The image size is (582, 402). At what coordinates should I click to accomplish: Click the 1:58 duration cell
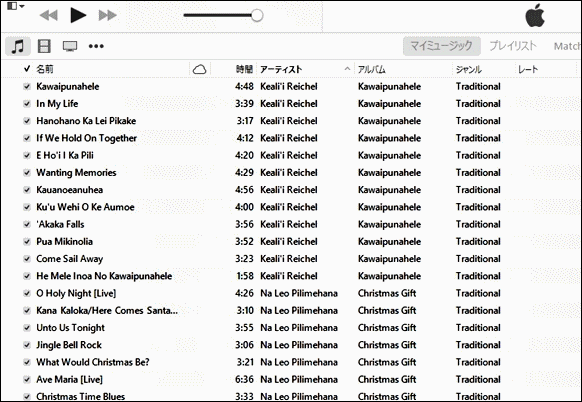tap(245, 276)
